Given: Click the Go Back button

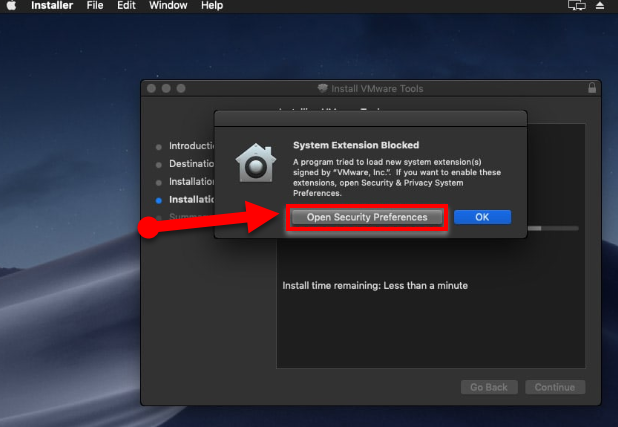Looking at the screenshot, I should click(489, 387).
